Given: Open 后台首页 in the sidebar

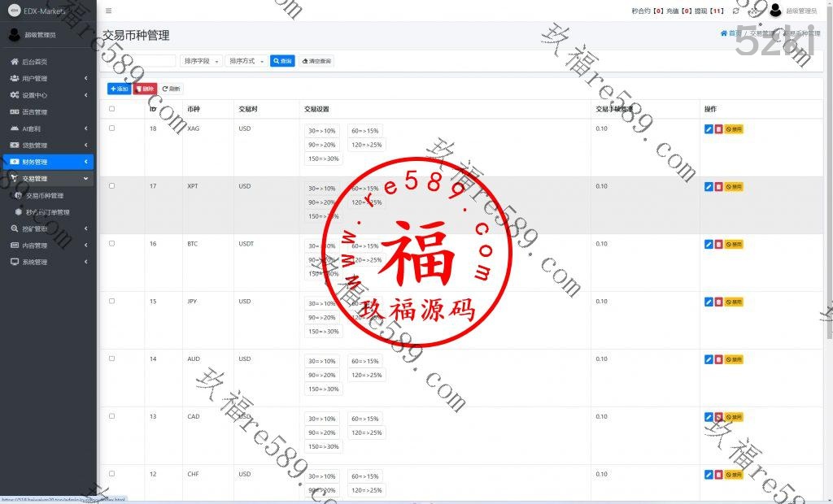Looking at the screenshot, I should (x=34, y=62).
